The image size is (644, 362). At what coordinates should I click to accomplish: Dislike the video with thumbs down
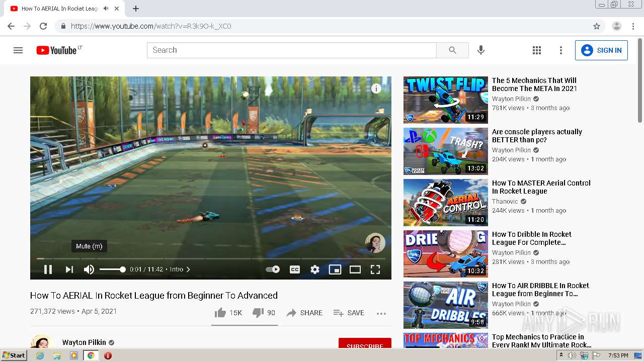point(264,313)
